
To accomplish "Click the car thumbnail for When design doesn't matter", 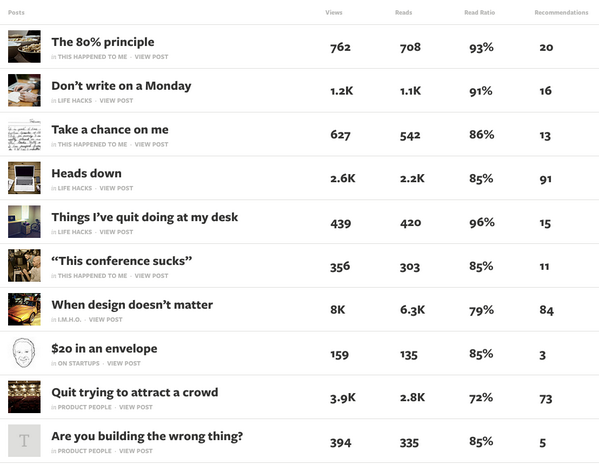I will click(24, 309).
